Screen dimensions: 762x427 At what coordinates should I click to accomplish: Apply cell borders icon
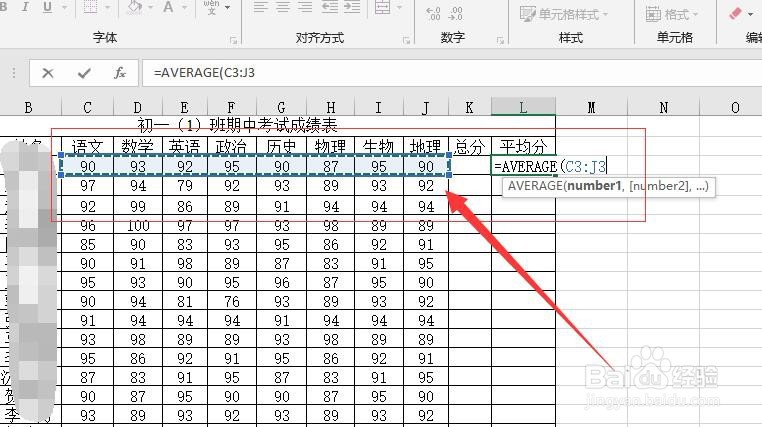point(90,7)
